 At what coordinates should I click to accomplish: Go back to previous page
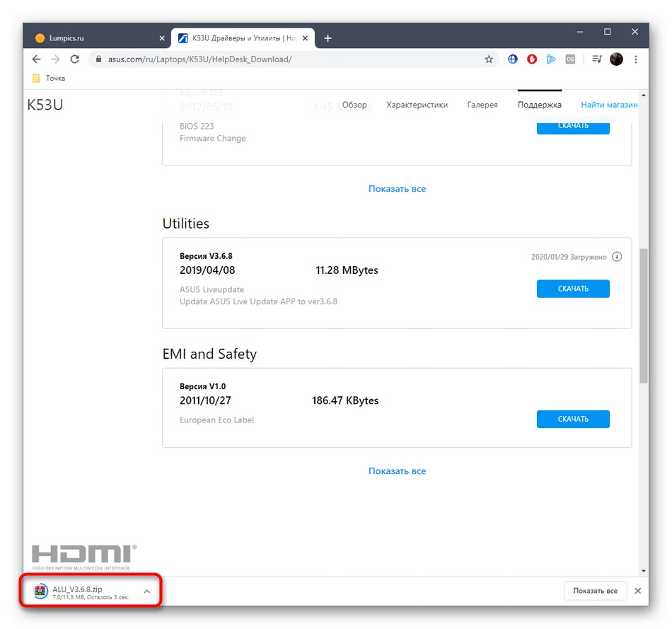coord(36,59)
